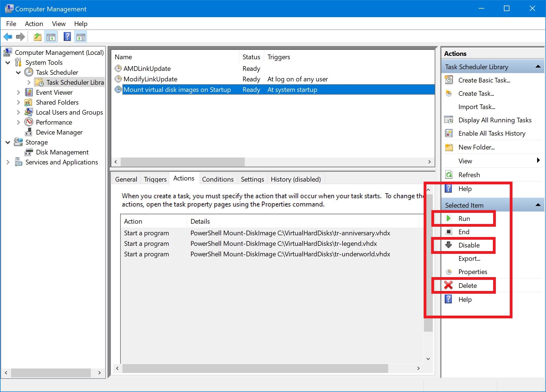Expand Services and Applications node
Viewport: 546px width, 392px height.
coord(8,162)
